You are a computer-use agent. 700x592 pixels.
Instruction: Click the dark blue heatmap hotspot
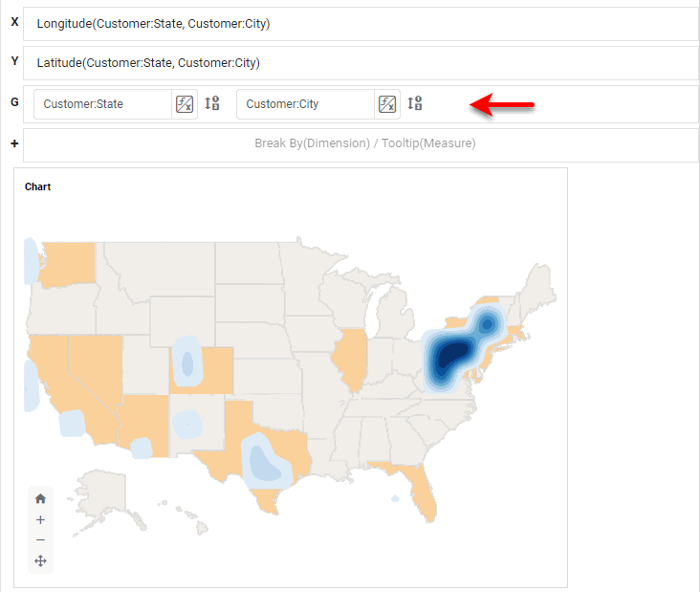(x=449, y=358)
